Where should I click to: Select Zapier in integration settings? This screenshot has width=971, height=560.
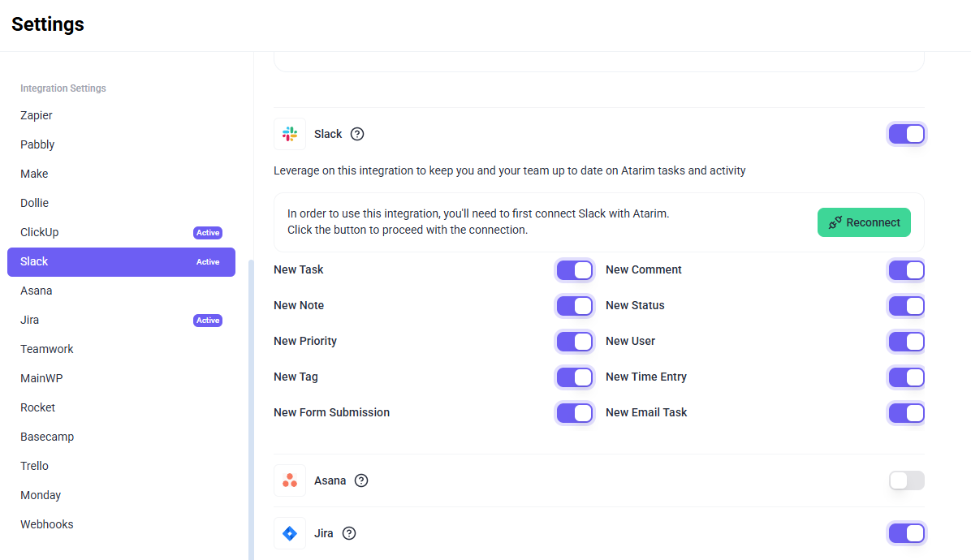click(x=37, y=115)
